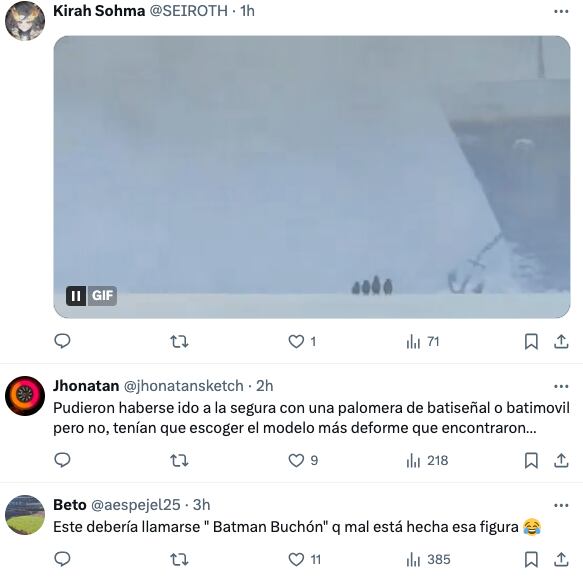Screen dimensions: 583x581
Task: View analytics showing 71 views
Action: pyautogui.click(x=423, y=341)
